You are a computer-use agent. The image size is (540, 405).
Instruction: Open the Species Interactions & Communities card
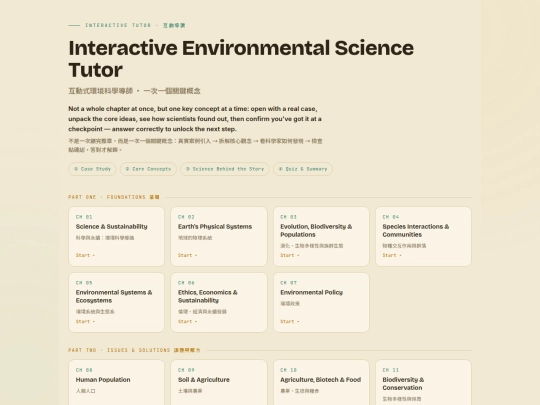(423, 236)
